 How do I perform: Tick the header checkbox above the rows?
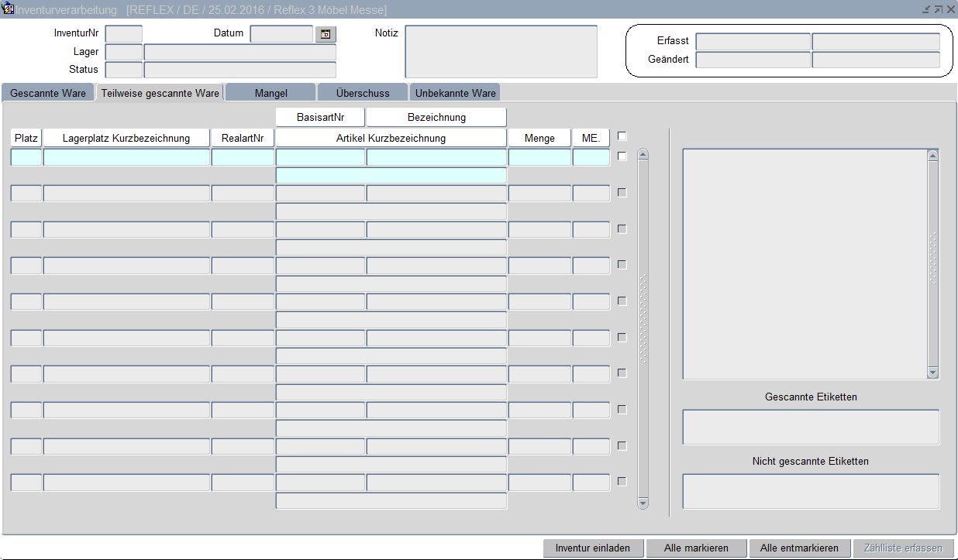pos(622,136)
